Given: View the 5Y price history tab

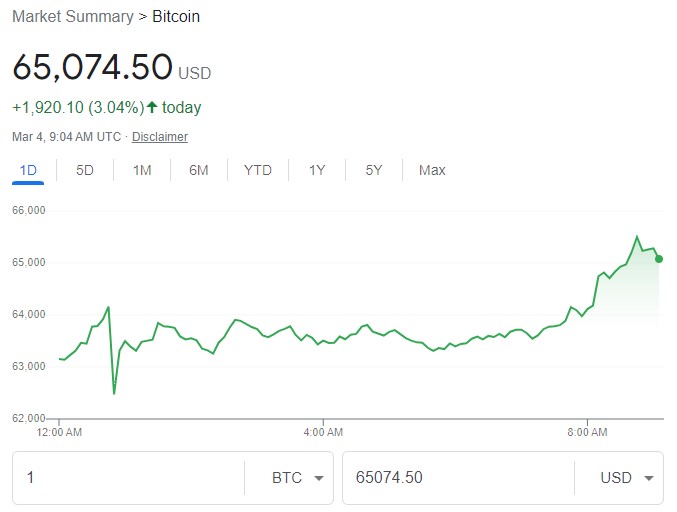Looking at the screenshot, I should coord(374,170).
